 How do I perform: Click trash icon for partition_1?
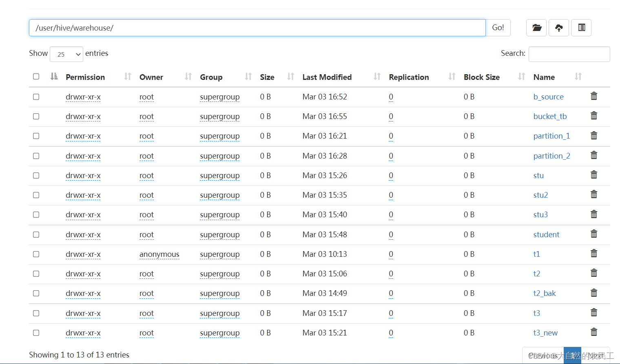tap(594, 135)
